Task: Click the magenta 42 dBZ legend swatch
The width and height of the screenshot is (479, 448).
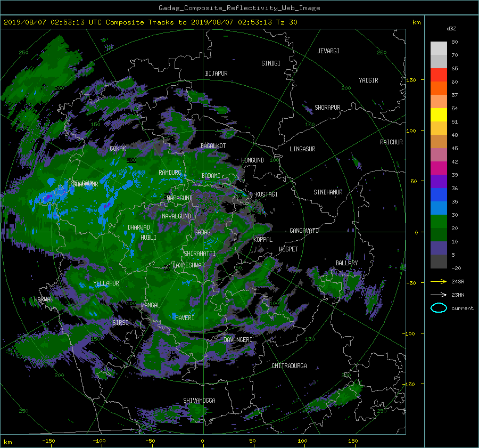Action: tap(439, 168)
